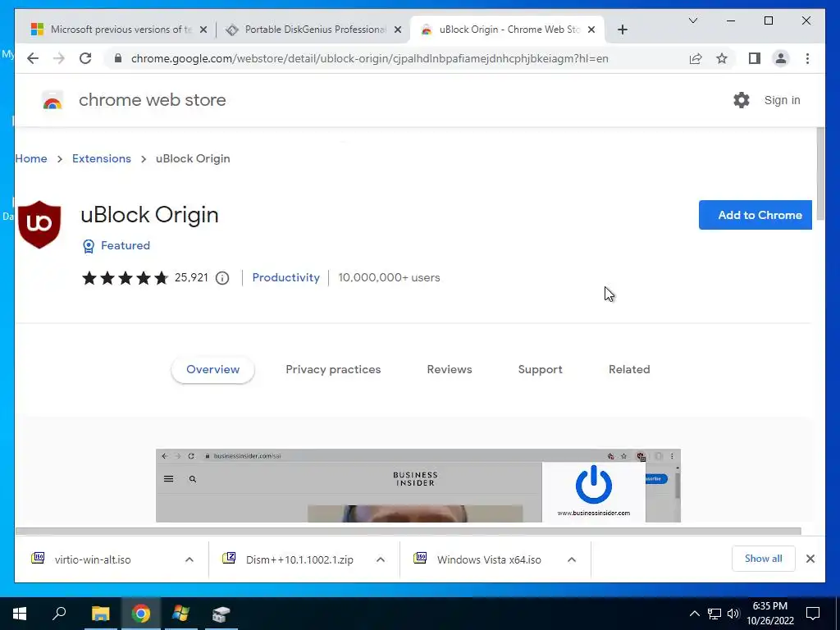Close the Microsoft previous versions tab
The image size is (840, 630).
203,30
